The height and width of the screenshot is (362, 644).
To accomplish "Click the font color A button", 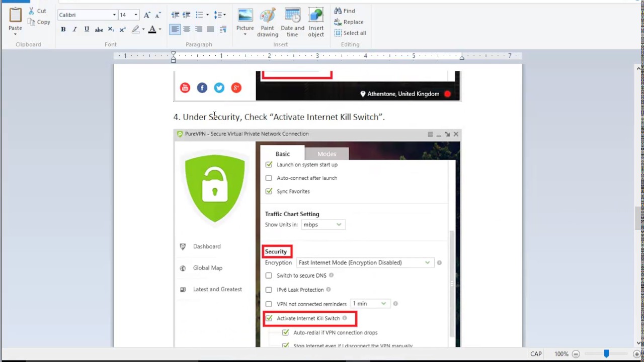I will click(152, 30).
